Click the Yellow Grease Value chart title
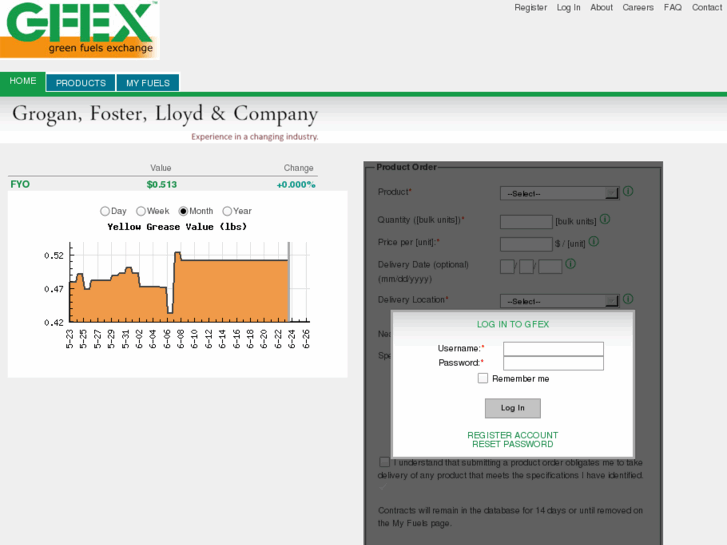This screenshot has width=727, height=545. coord(177,227)
